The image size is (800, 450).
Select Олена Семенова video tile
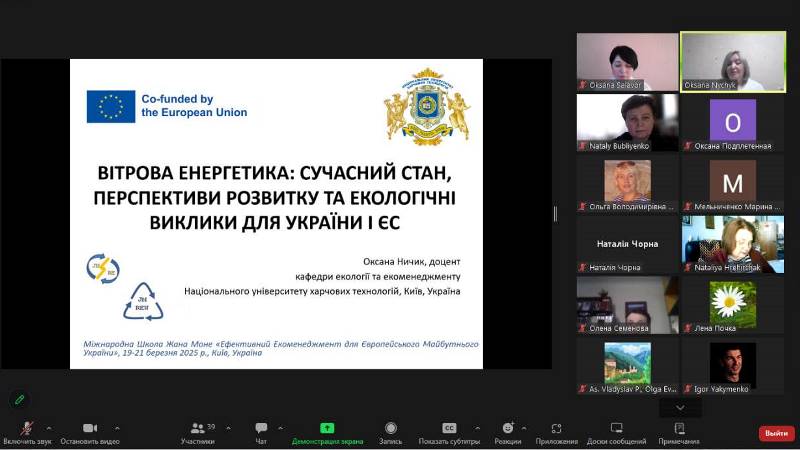[x=628, y=305]
